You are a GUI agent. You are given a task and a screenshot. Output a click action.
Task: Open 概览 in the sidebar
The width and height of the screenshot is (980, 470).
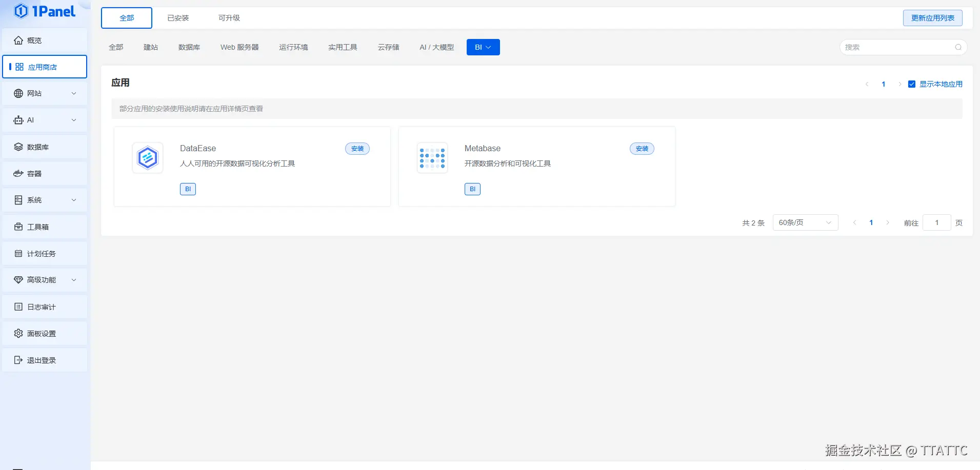point(45,40)
